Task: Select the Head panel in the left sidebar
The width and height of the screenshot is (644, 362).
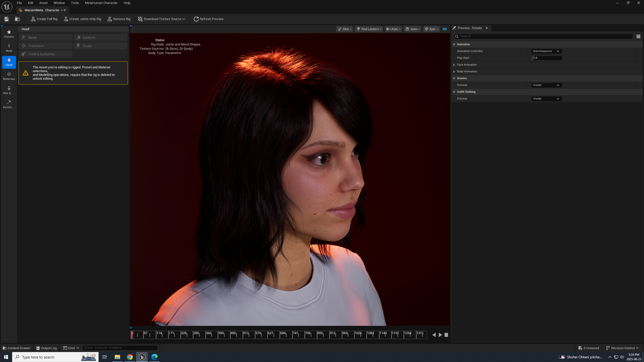Action: 9,62
